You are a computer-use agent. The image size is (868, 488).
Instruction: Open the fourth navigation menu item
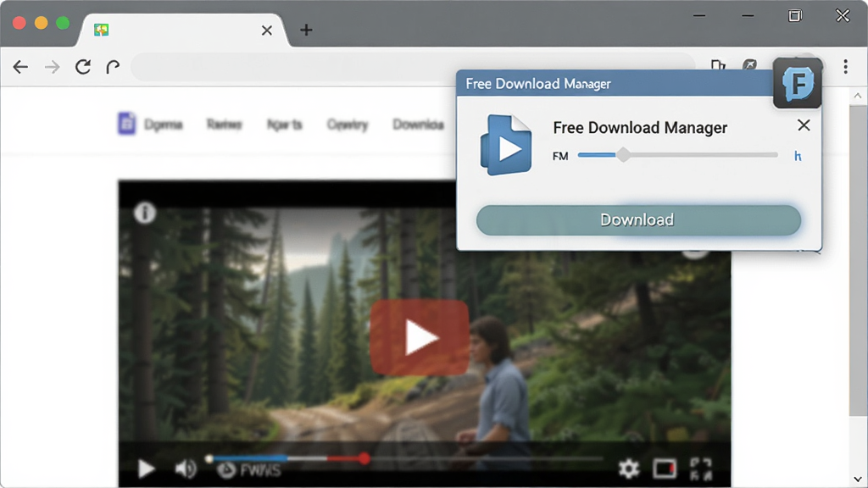[347, 125]
